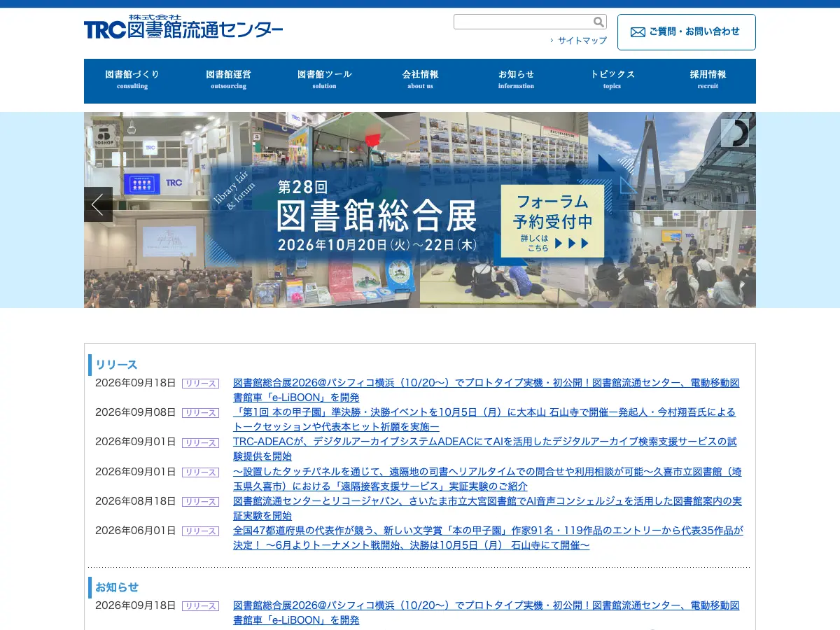This screenshot has width=840, height=630.
Task: Click the magnifier search icon
Action: coord(598,22)
